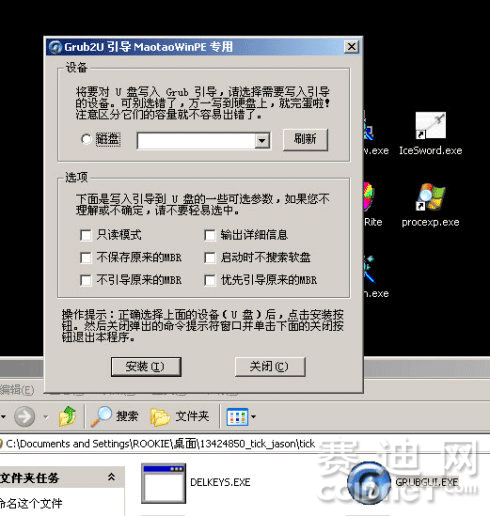490x516 pixels.
Task: Toggle the folders (文件夹) pane icon
Action: 160,417
